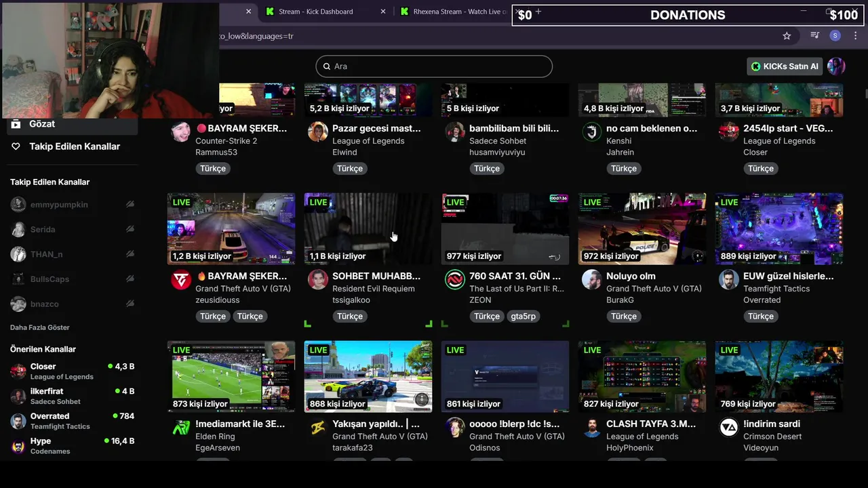Close the Stream - Kick Dashboard tab
The width and height of the screenshot is (868, 488).
(x=383, y=12)
